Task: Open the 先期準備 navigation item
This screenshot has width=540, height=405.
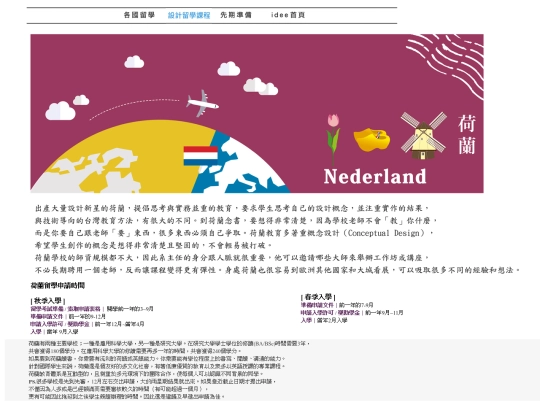Action: tap(236, 15)
